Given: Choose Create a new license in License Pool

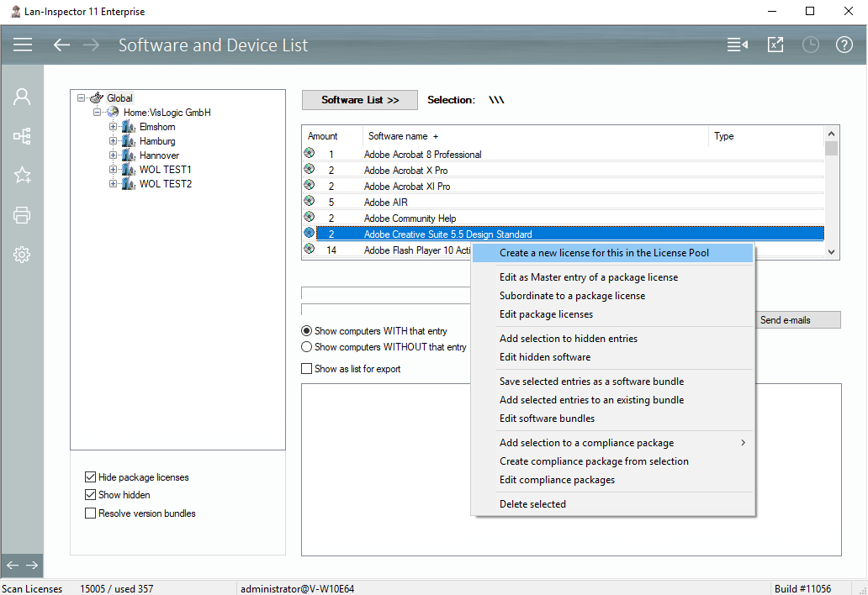Looking at the screenshot, I should click(x=604, y=253).
